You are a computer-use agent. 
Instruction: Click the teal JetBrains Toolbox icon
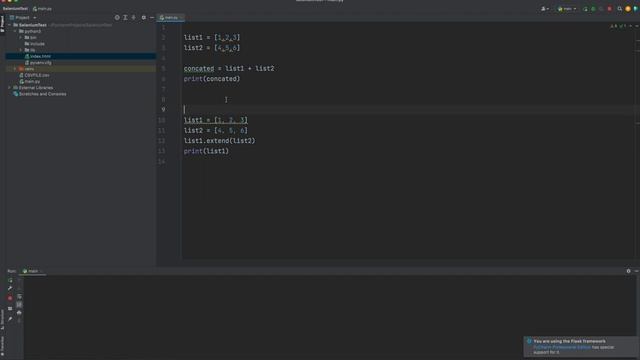click(x=636, y=9)
